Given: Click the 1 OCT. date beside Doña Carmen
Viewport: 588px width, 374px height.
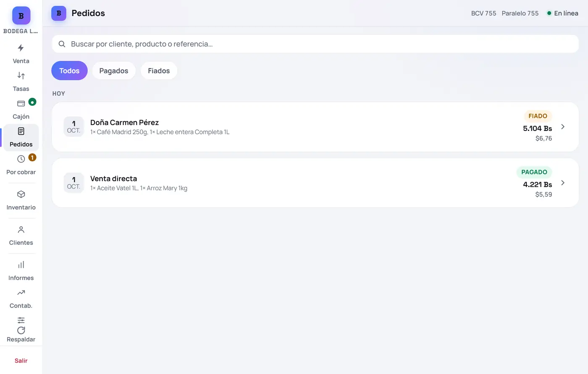Looking at the screenshot, I should (73, 127).
